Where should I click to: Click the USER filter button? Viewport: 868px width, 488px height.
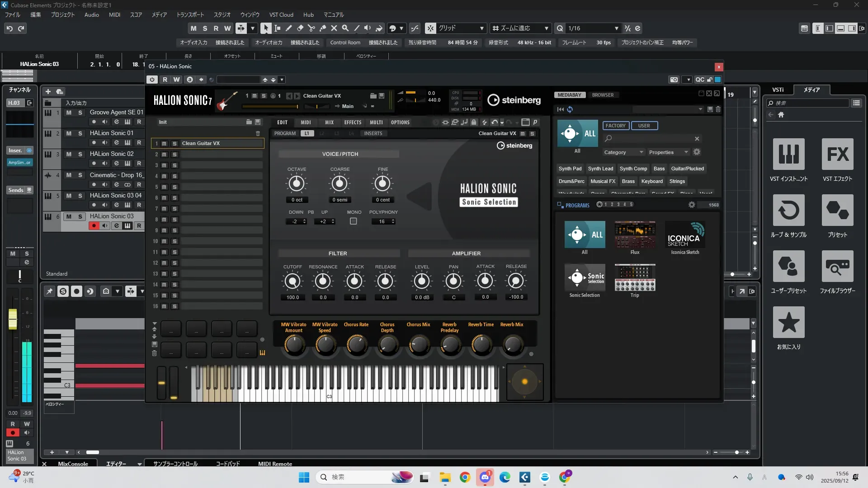click(644, 126)
